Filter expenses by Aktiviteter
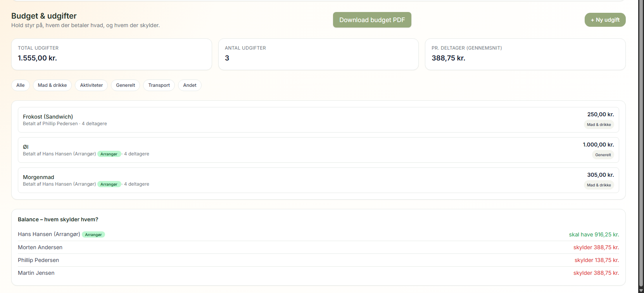Image resolution: width=644 pixels, height=293 pixels. click(x=92, y=85)
